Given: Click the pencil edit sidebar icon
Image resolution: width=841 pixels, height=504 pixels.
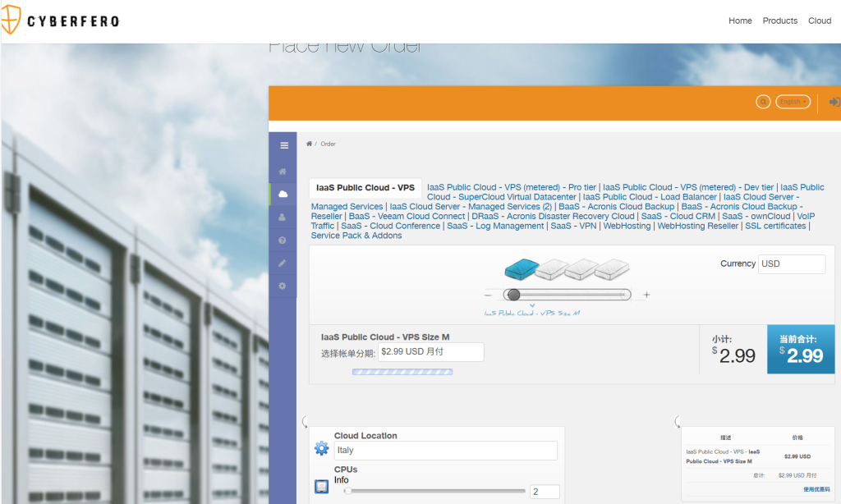Looking at the screenshot, I should [283, 263].
